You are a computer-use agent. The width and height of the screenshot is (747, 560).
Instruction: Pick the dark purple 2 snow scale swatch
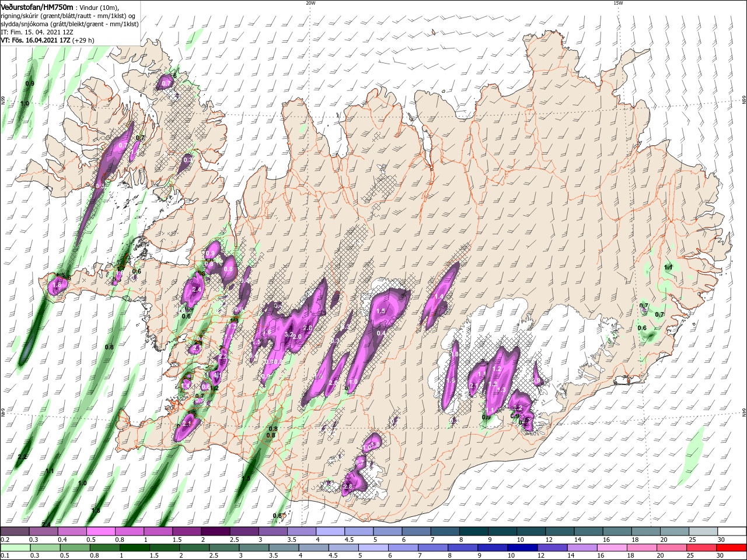(215, 531)
